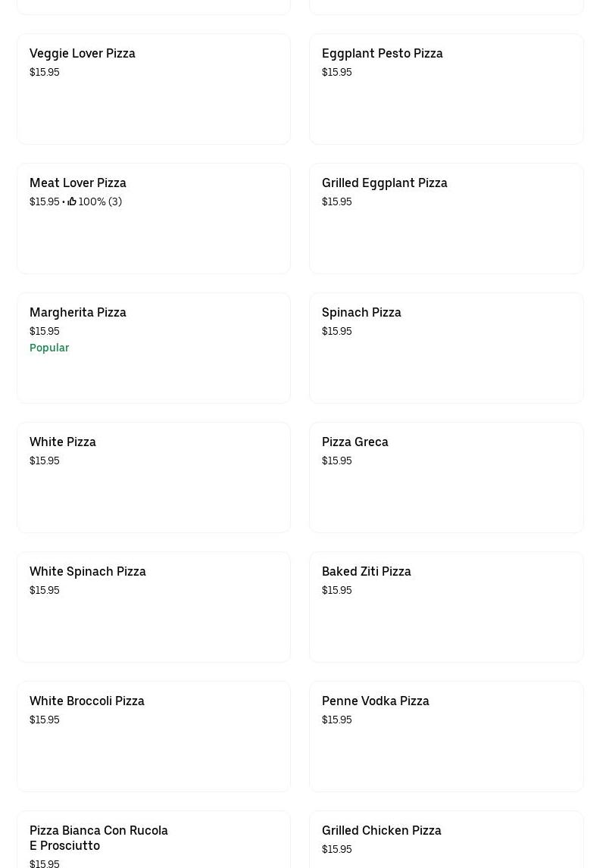This screenshot has height=868, width=609.
Task: Click the thumbs-up icon on Meat Lover Pizza
Action: coord(72,201)
